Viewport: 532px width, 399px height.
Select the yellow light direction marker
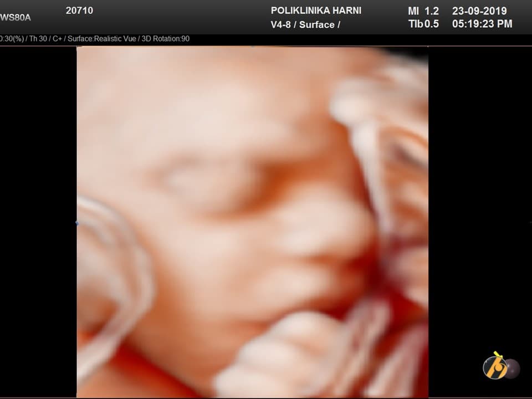point(497,355)
